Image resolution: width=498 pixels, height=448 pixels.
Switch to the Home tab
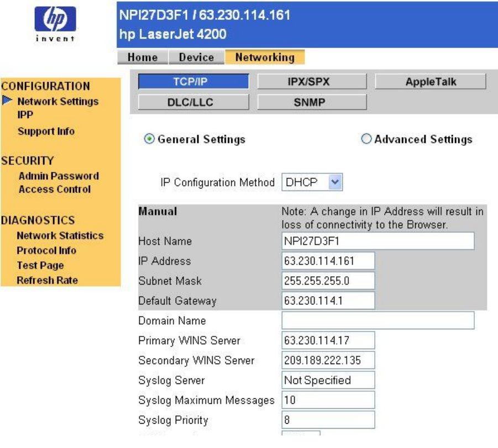[143, 57]
